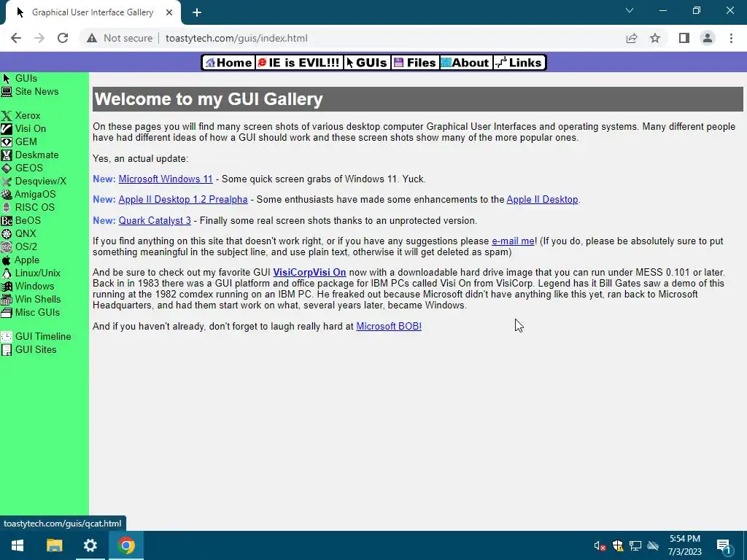Reload the page with the refresh icon
The image size is (747, 560).
pos(63,38)
